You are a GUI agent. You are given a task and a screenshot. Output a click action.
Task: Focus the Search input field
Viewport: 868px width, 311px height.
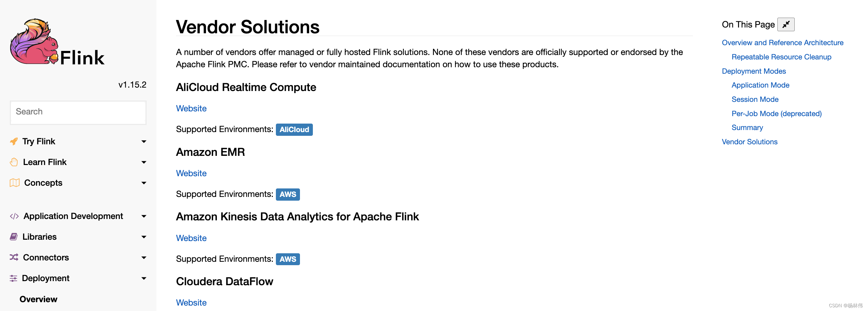click(78, 112)
